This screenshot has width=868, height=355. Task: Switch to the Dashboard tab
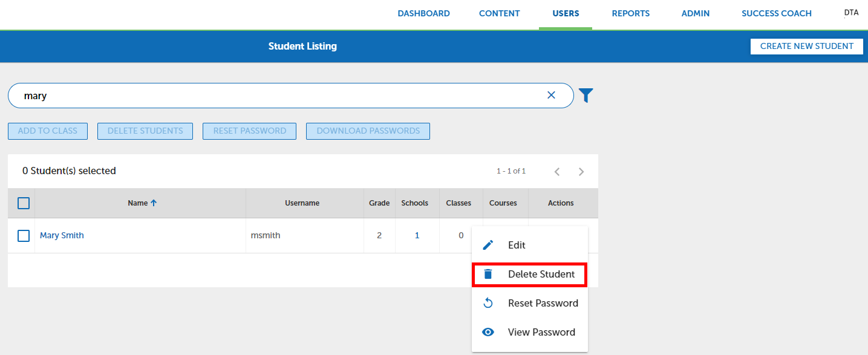[x=423, y=13]
